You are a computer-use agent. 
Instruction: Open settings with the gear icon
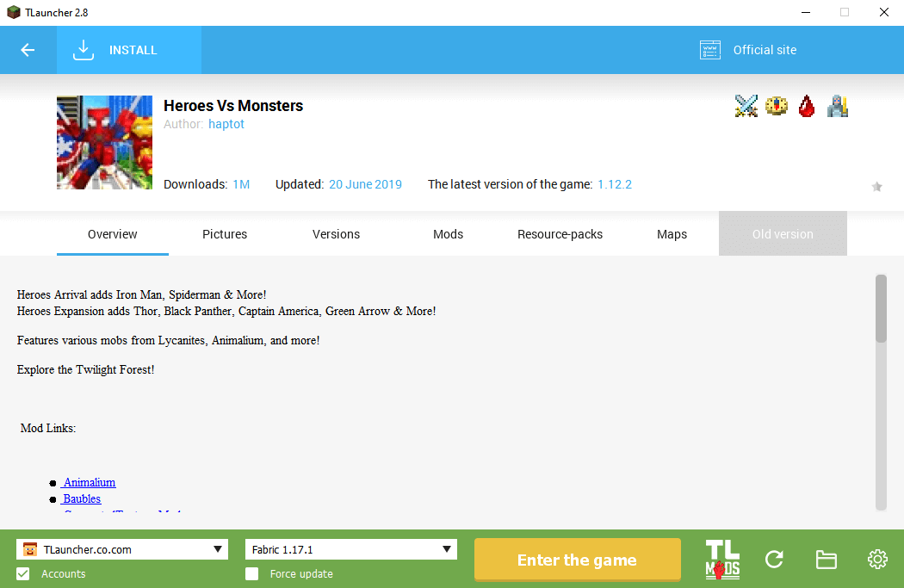click(x=877, y=560)
